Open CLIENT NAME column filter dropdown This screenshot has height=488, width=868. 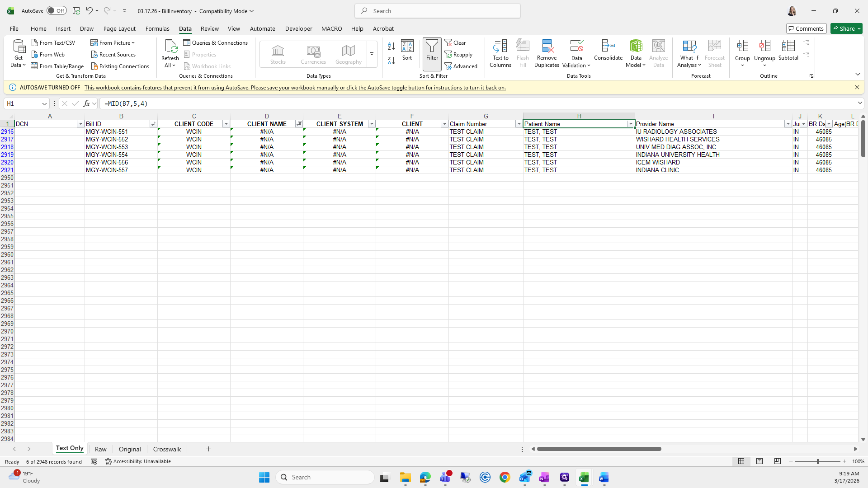pos(299,124)
